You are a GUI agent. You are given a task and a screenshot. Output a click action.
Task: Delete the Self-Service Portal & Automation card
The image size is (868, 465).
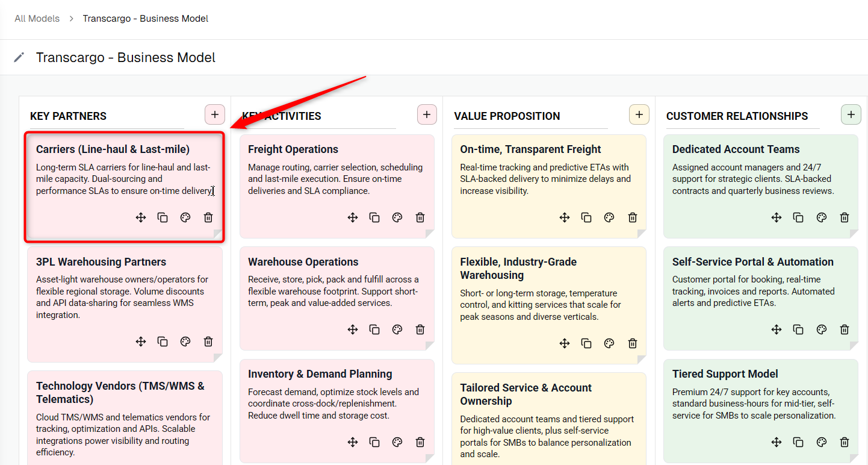(x=845, y=329)
